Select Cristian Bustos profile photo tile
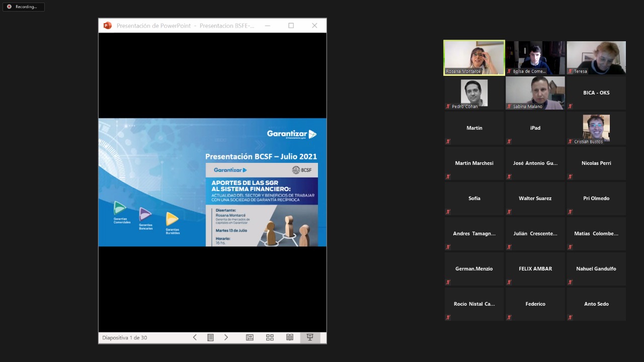Screen dimensions: 644x362 coord(596,128)
